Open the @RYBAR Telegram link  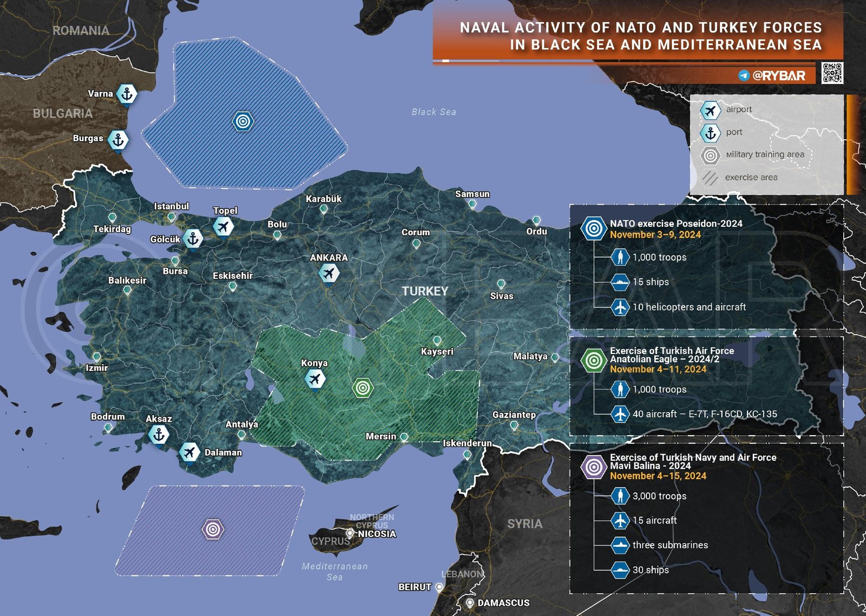tap(772, 76)
